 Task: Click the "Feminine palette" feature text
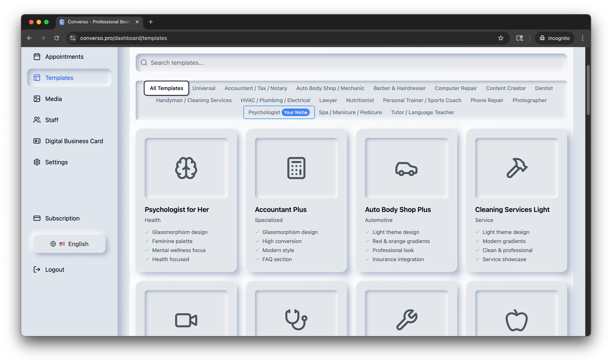click(172, 241)
